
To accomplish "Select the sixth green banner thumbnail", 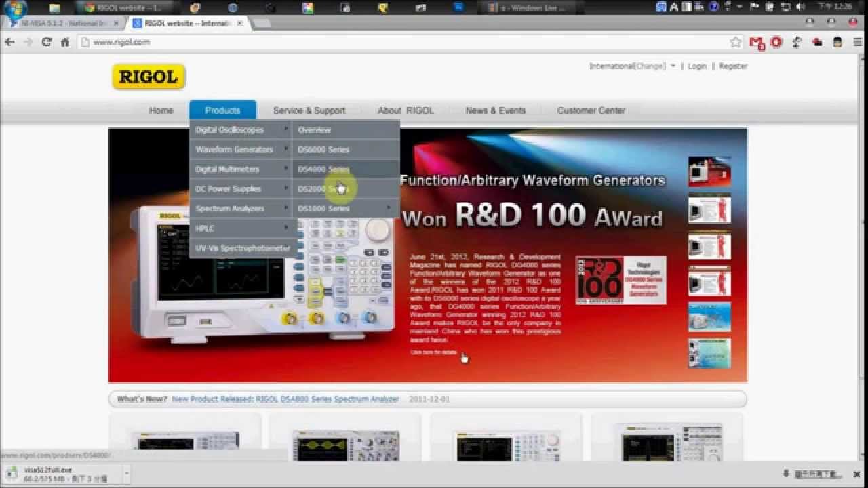I will 709,353.
